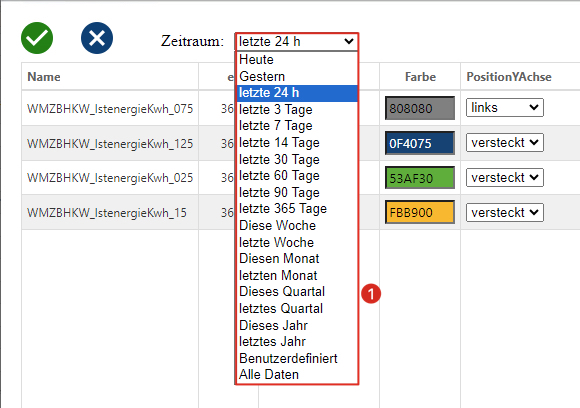580x408 pixels.
Task: Cancel with the blue X icon
Action: (x=97, y=38)
